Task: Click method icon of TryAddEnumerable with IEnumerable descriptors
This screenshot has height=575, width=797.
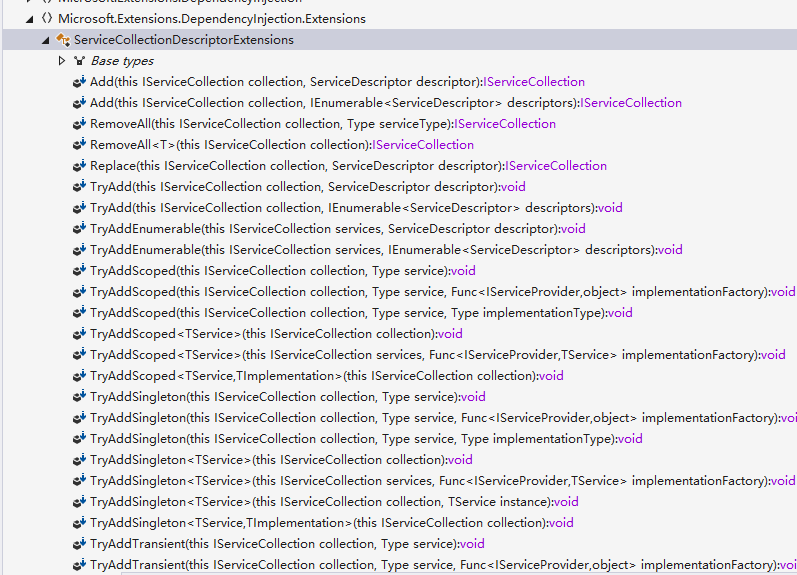Action: pos(79,250)
